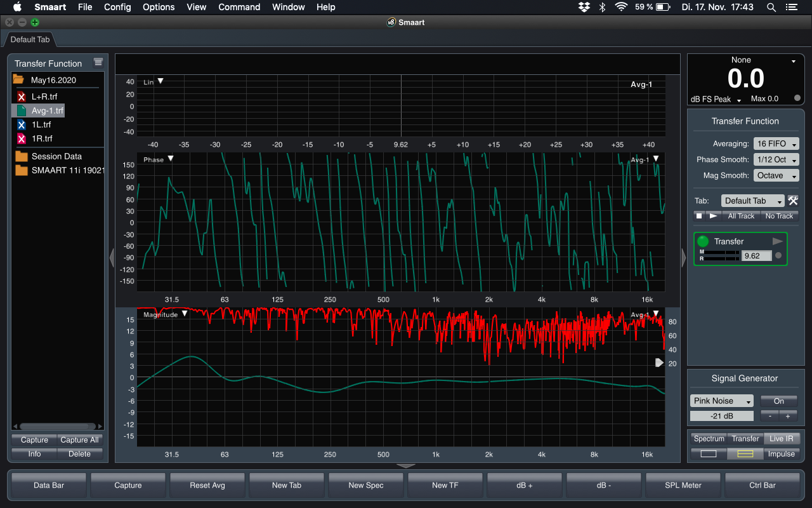Viewport: 812px width, 508px height.
Task: Click the -21 dB generator level field
Action: pos(722,417)
